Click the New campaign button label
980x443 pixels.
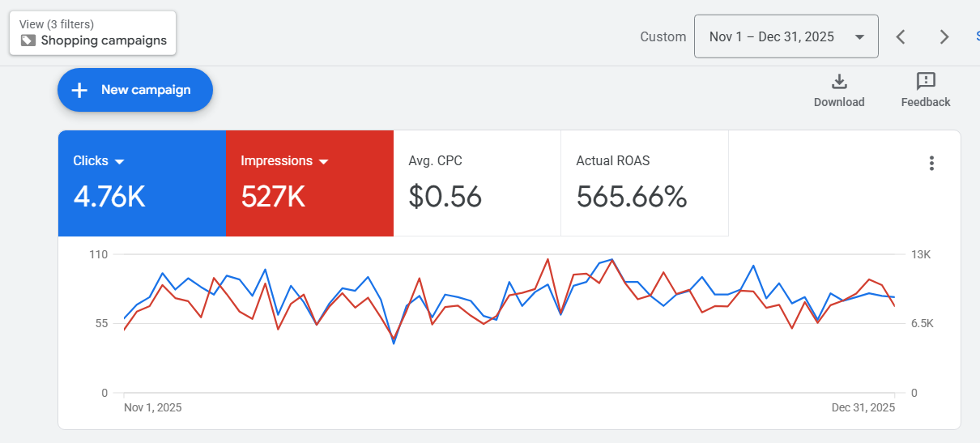(x=146, y=90)
